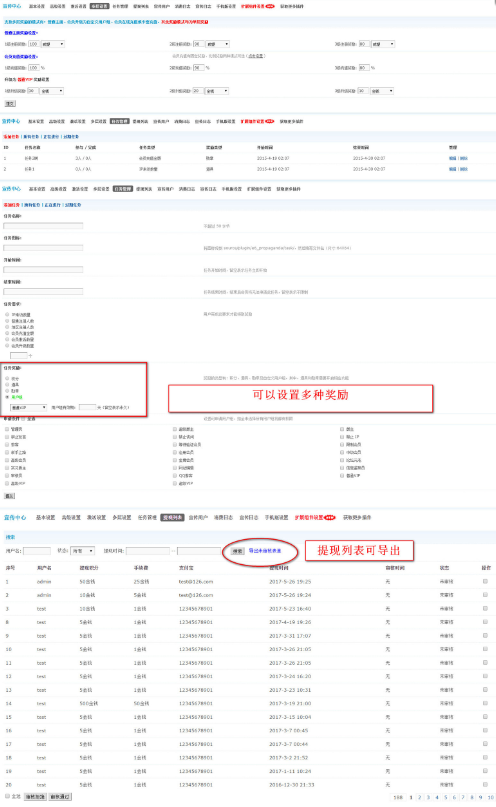The width and height of the screenshot is (496, 807).
Task: Tick the 全选 select-all checkbox under the withdrawal table
Action: 7,796
